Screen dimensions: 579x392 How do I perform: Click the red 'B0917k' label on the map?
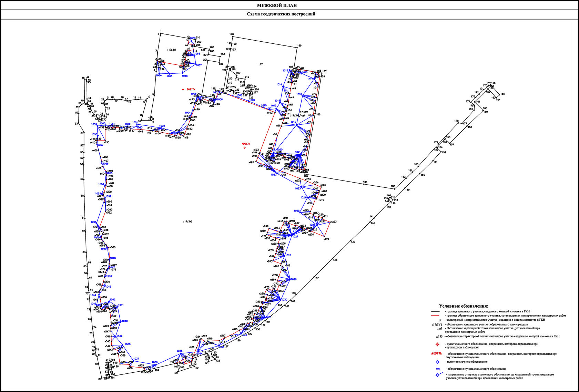coord(191,90)
